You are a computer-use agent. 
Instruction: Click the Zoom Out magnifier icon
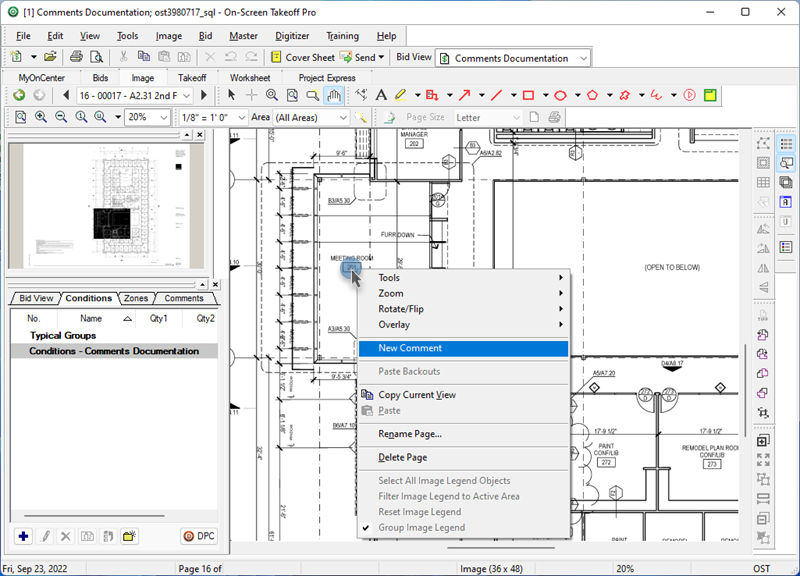point(61,117)
